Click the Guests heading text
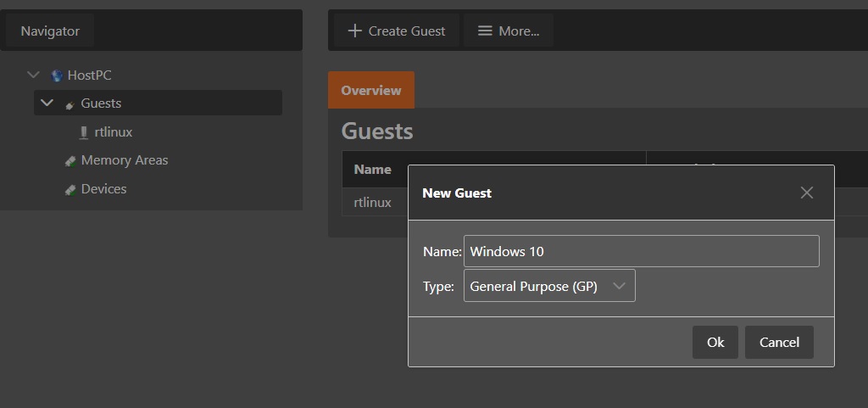 (x=377, y=131)
